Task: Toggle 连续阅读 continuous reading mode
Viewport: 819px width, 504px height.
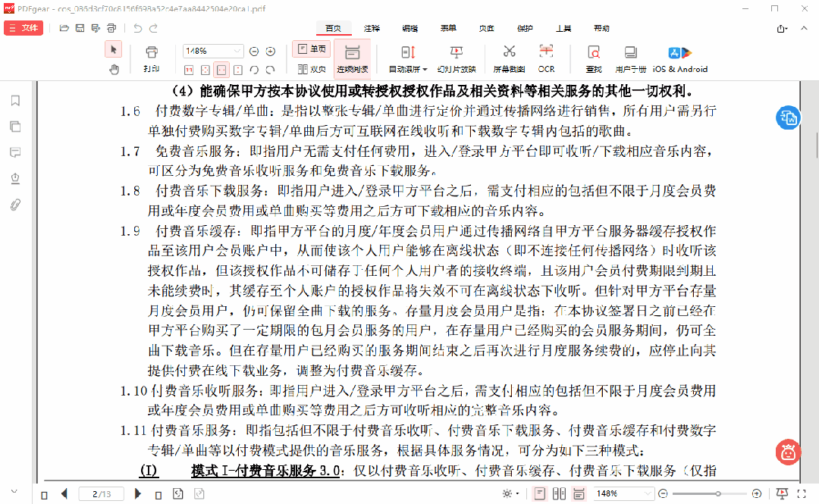Action: [x=353, y=58]
